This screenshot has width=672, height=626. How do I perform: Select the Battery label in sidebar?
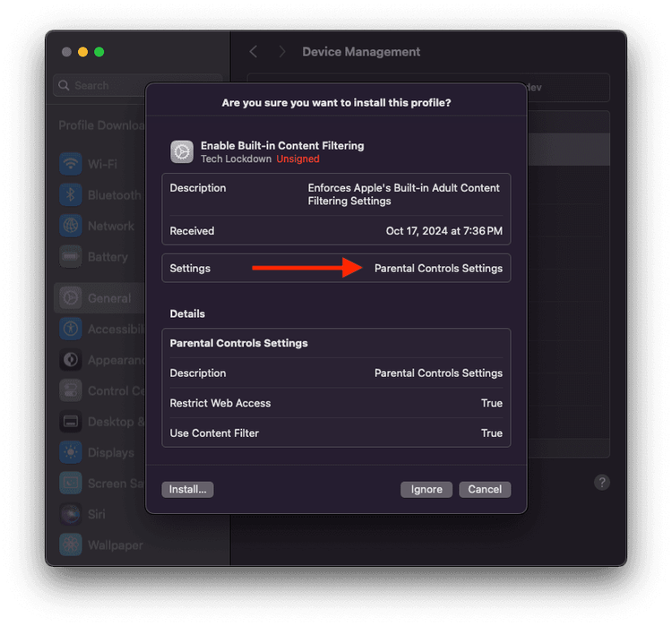108,257
